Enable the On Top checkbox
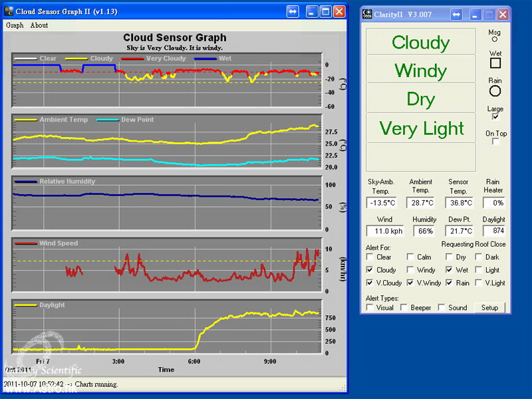Screen dimensions: 532x399 click(x=495, y=142)
